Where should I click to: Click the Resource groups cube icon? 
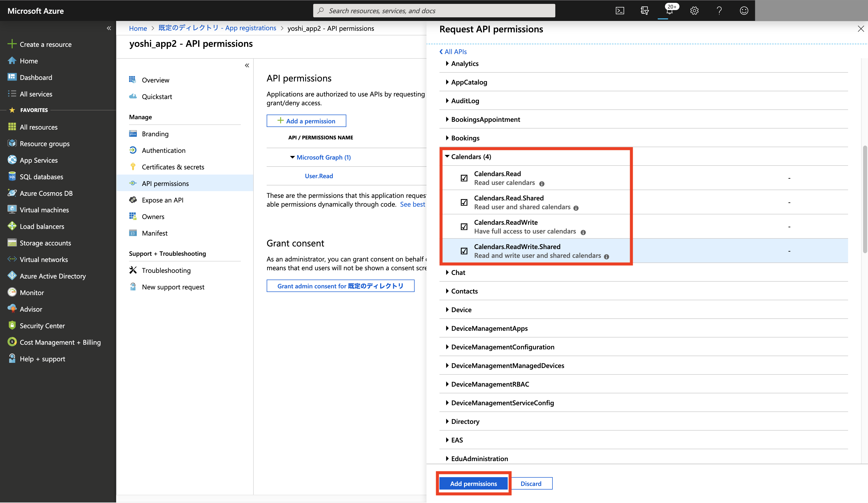point(12,143)
